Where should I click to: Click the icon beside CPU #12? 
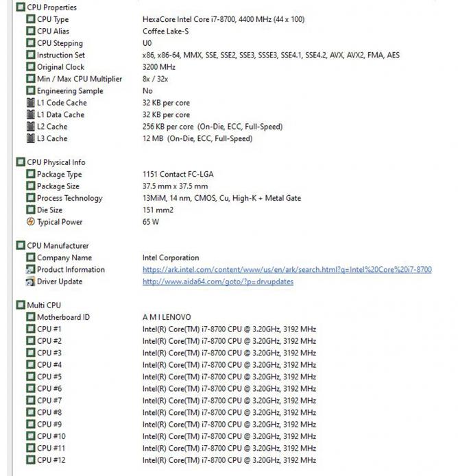(x=31, y=460)
